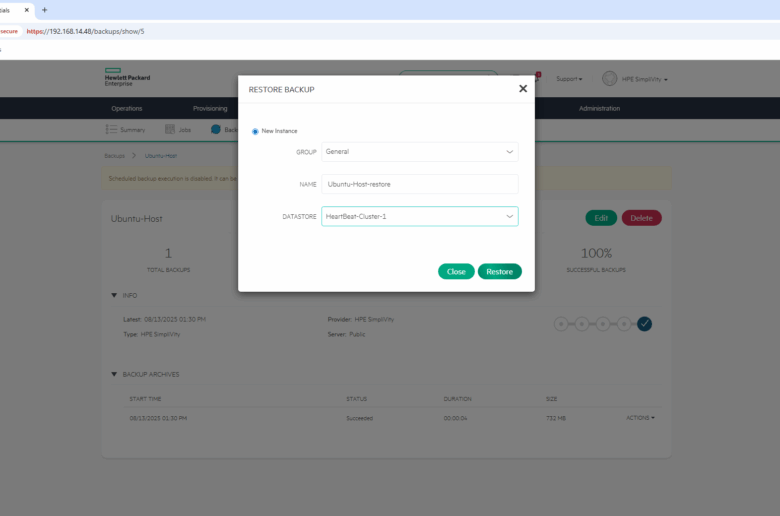The image size is (780, 516).
Task: Click the HPE SimpliVity user avatar icon
Action: [x=609, y=79]
